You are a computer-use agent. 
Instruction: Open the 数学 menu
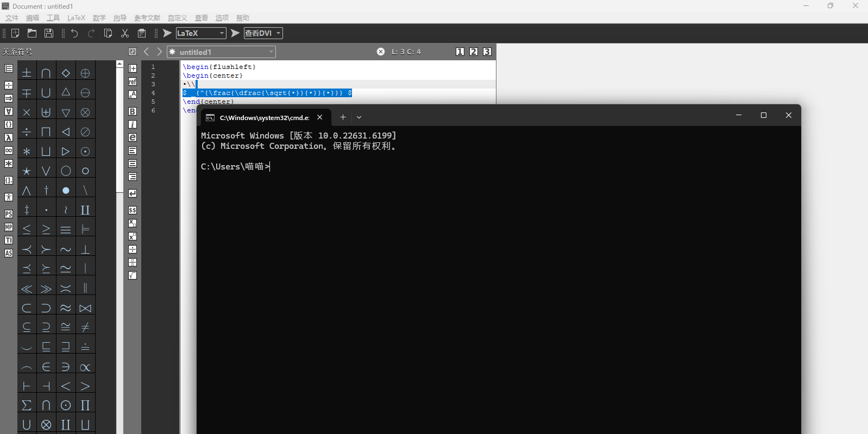[99, 18]
